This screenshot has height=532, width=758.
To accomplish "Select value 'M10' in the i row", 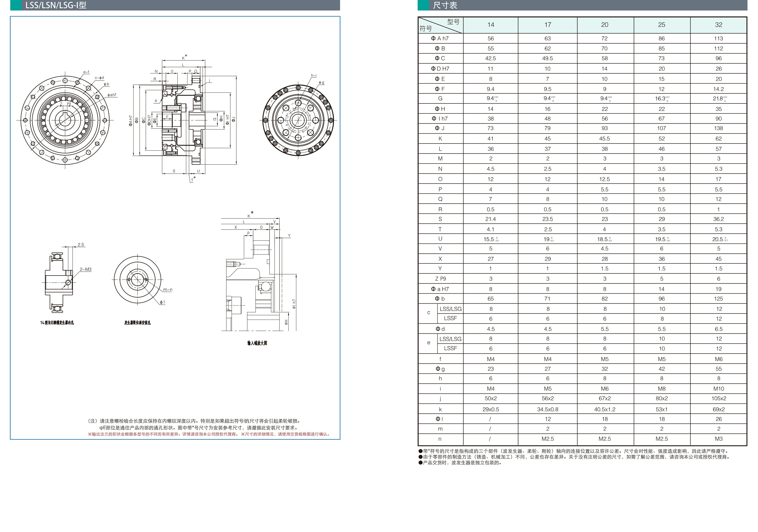I will click(719, 389).
